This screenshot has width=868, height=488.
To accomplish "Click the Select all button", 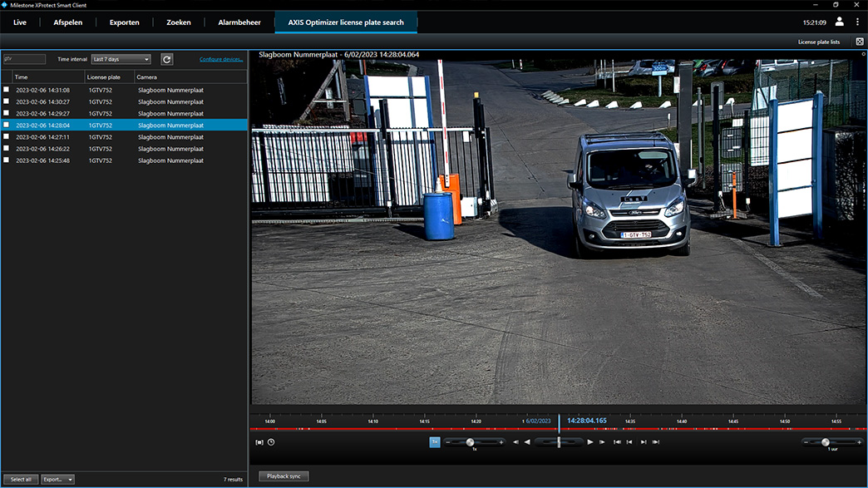I will pyautogui.click(x=21, y=479).
